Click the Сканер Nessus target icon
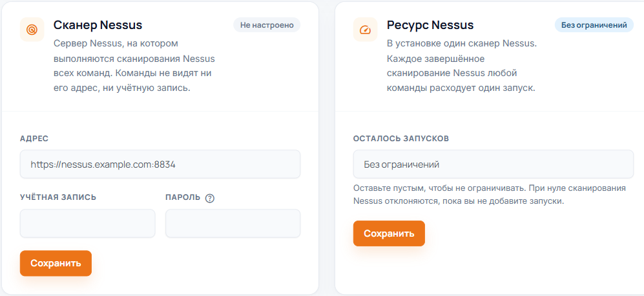Screen dimensions: 644x296 (x=32, y=30)
